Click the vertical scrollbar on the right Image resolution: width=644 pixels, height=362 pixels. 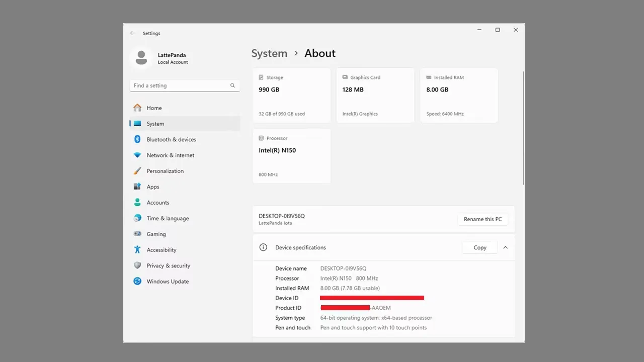point(523,128)
